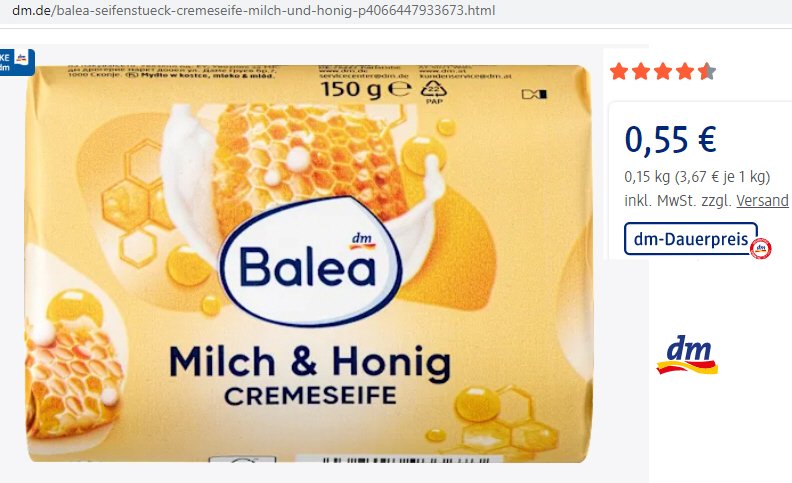792x483 pixels.
Task: Click the barcode at the package bottom
Action: coord(406,459)
